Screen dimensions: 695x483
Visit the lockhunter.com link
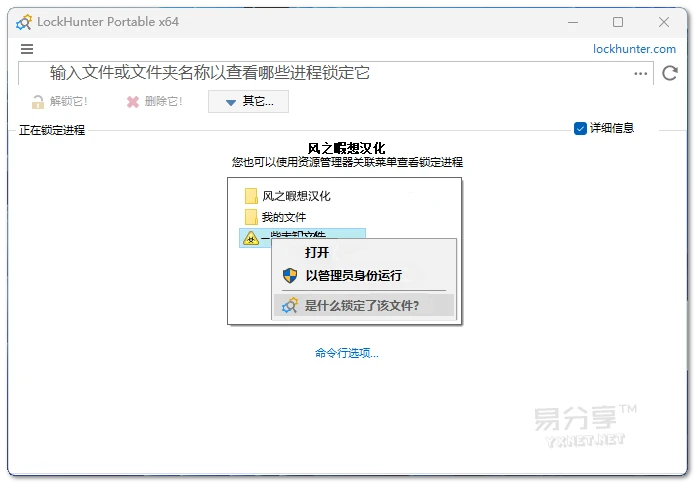tap(634, 49)
